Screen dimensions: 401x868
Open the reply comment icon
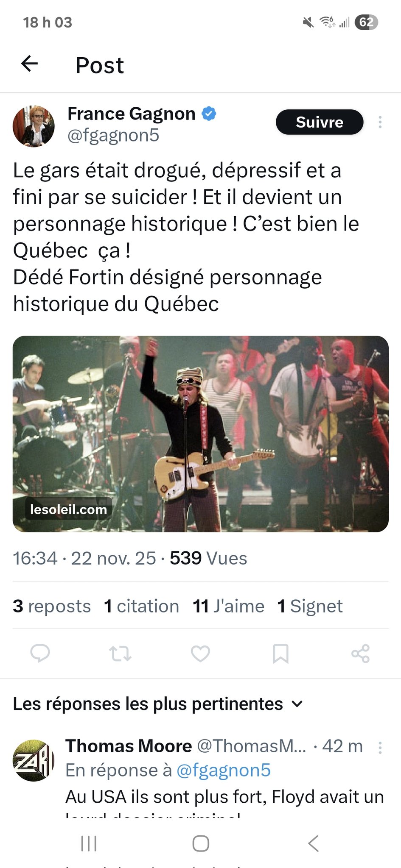tap(40, 653)
